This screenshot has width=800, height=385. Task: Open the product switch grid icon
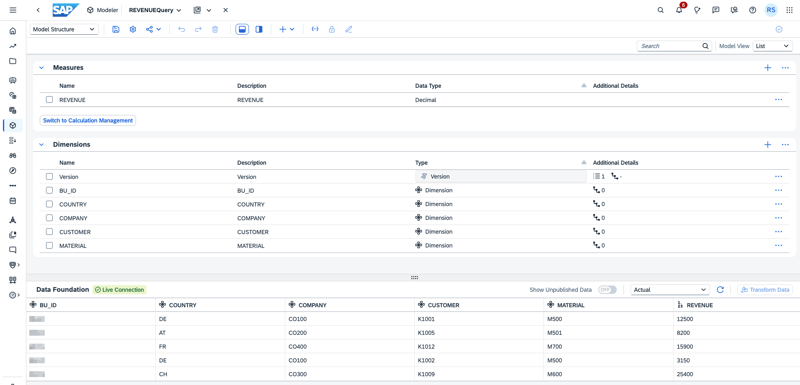789,10
